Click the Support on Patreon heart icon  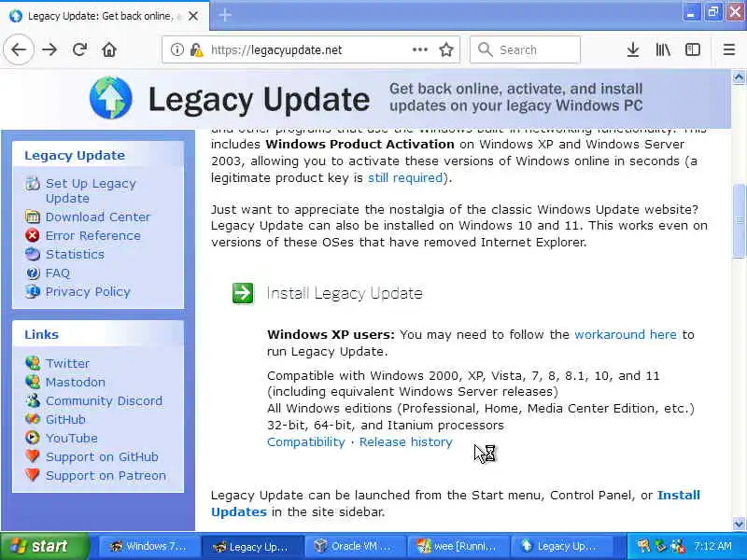click(33, 475)
